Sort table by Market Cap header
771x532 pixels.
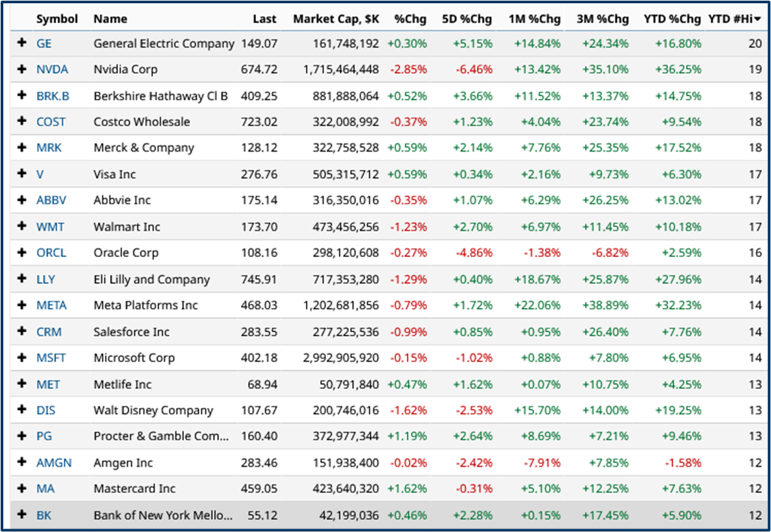pyautogui.click(x=336, y=19)
